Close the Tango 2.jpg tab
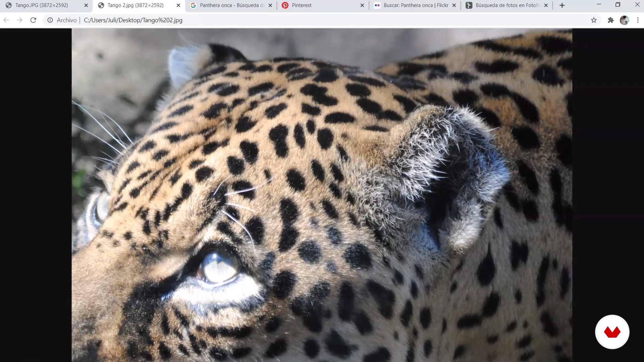Image resolution: width=644 pixels, height=362 pixels. pos(178,5)
